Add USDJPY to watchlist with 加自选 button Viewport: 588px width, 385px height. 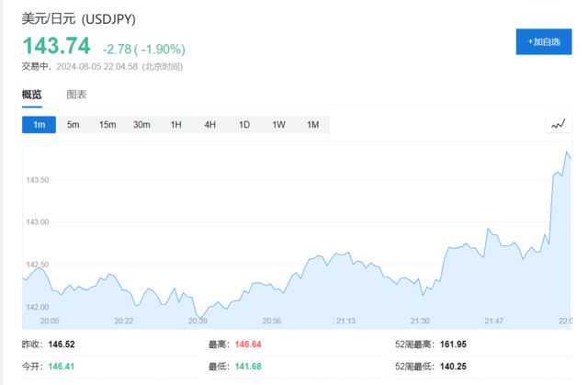point(544,41)
